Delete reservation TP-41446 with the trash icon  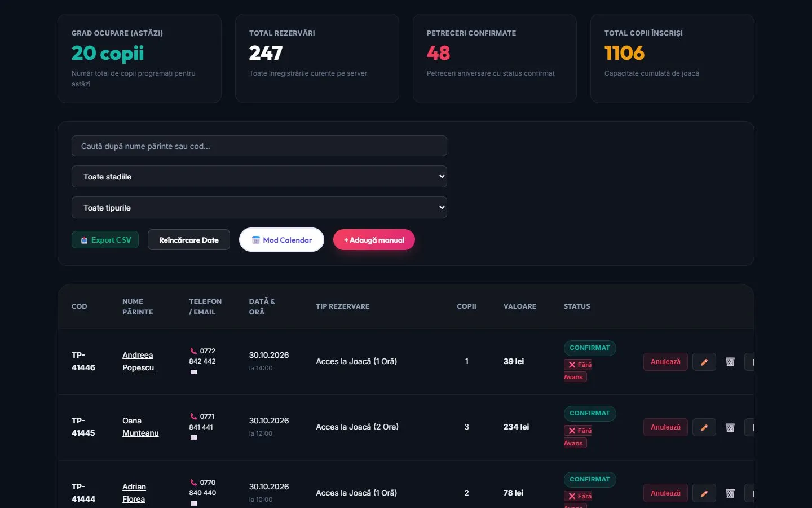pyautogui.click(x=730, y=362)
